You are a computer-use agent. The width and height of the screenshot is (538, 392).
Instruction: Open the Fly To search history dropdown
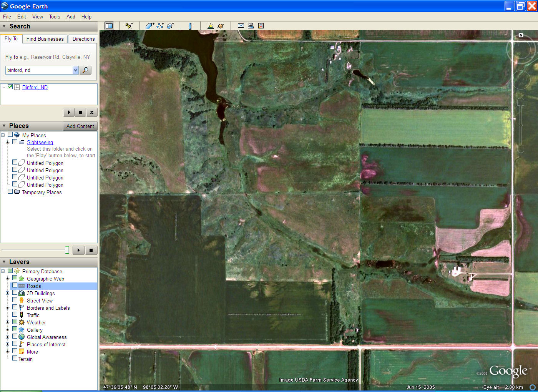tap(75, 70)
